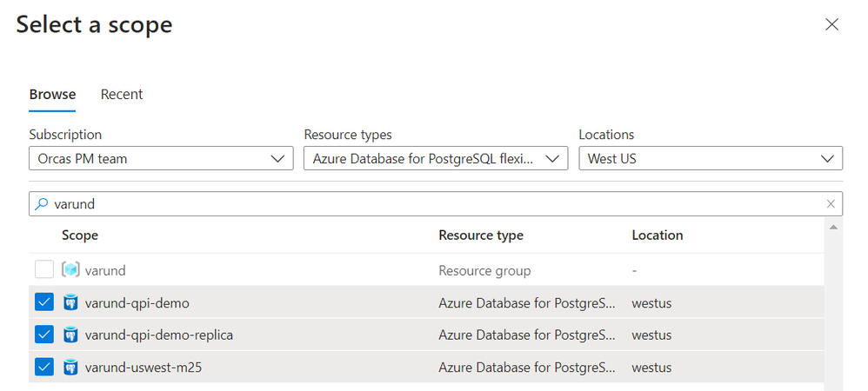Viewport: 868px width, 391px height.
Task: Check the varund resource group checkbox
Action: pos(44,271)
